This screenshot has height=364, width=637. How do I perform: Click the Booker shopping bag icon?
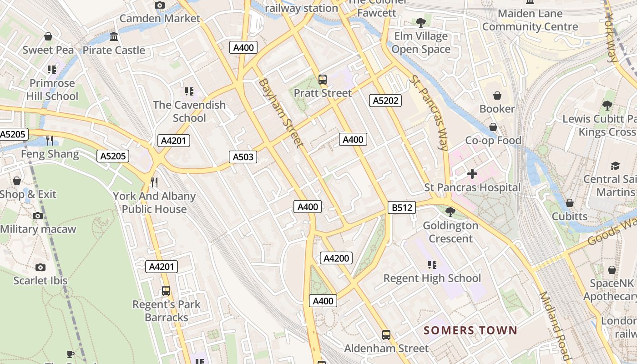(497, 96)
